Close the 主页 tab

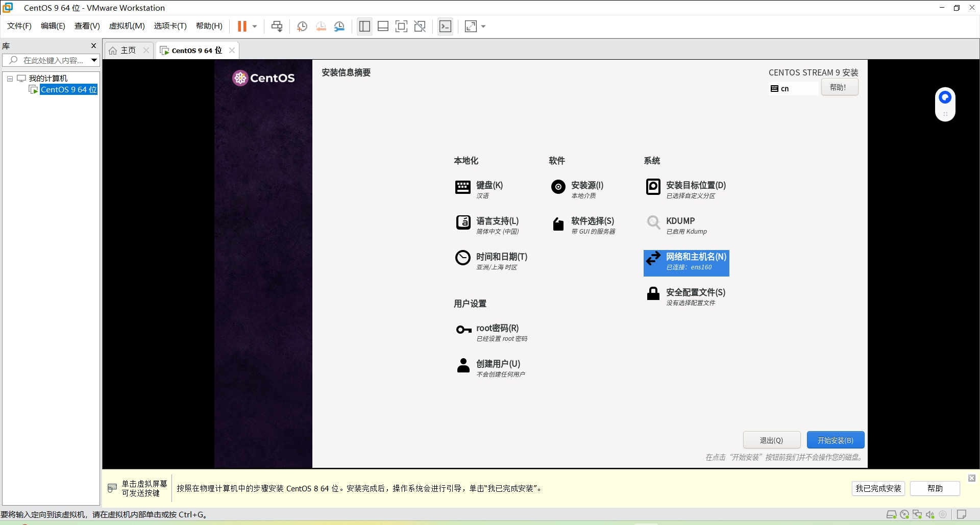(x=146, y=50)
